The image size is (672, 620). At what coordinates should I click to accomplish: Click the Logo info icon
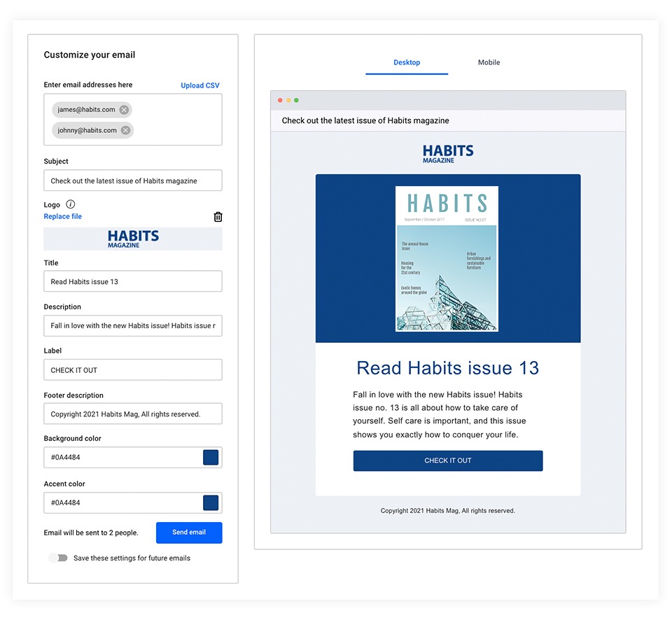pos(70,204)
